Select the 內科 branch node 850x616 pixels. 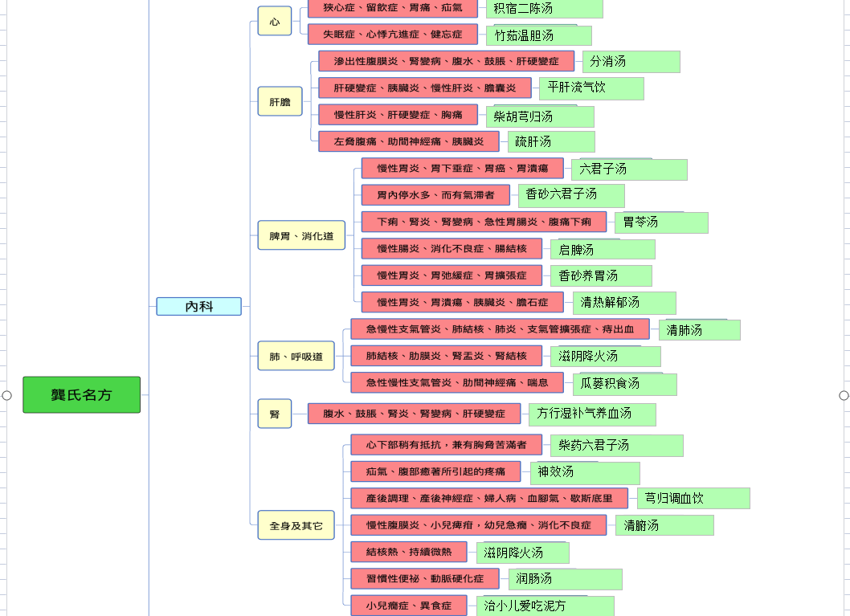click(x=199, y=306)
